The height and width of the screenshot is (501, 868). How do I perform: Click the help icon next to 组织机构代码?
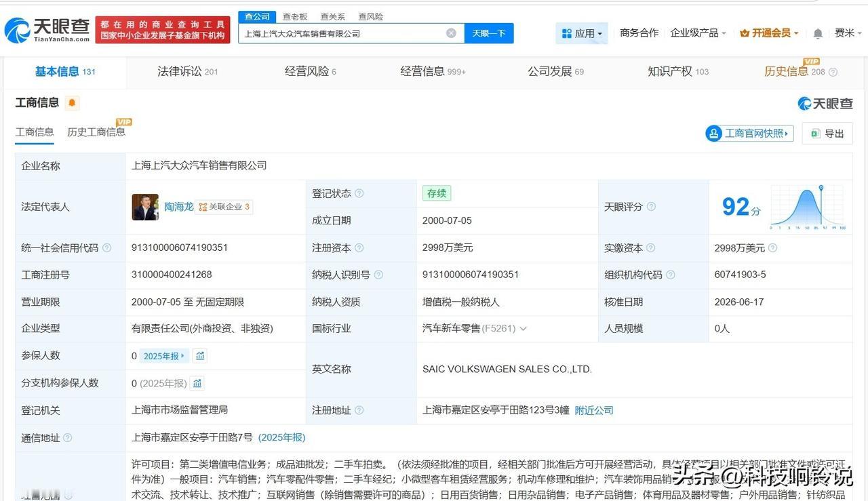click(x=670, y=275)
